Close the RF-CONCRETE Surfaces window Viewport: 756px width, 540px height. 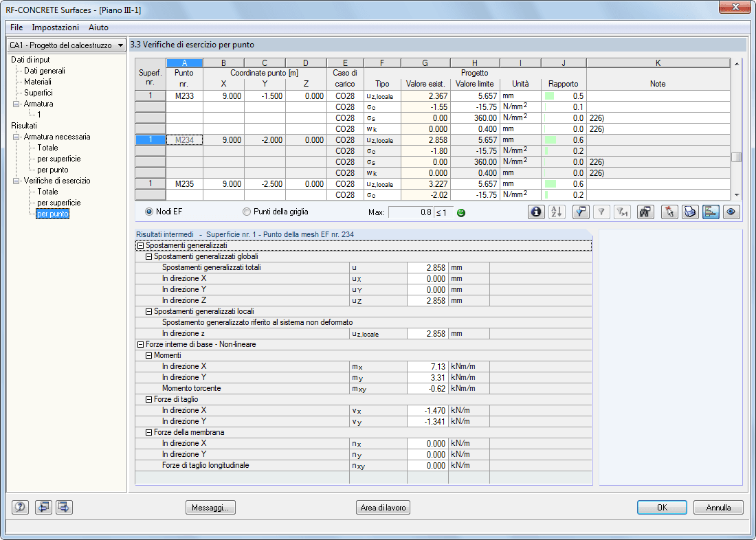pyautogui.click(x=734, y=7)
